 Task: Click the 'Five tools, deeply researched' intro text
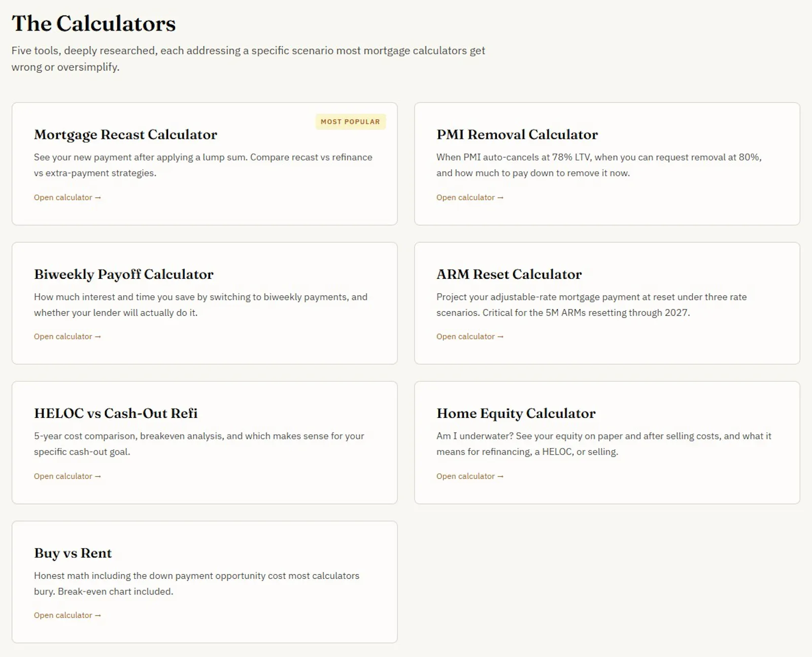(248, 58)
